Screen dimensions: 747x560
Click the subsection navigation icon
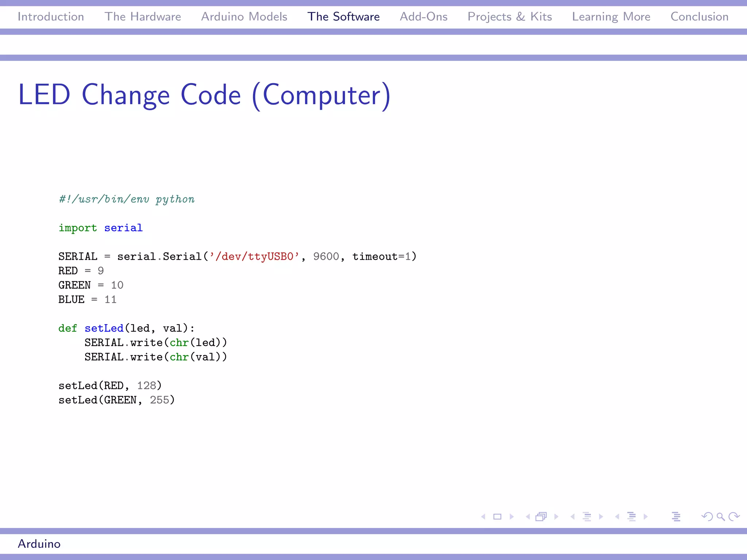coord(587,517)
